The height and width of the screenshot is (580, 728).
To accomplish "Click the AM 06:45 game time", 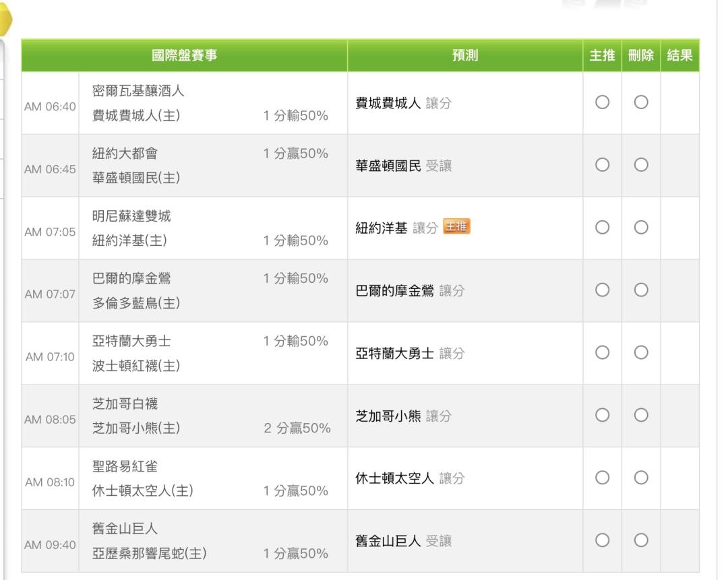I will pos(50,169).
